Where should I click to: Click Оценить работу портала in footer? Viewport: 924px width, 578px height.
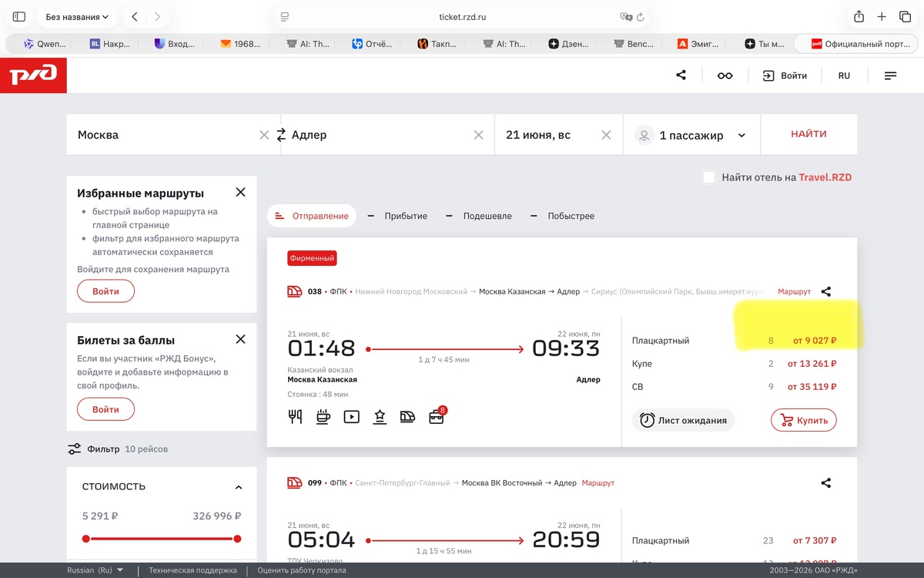tap(302, 570)
